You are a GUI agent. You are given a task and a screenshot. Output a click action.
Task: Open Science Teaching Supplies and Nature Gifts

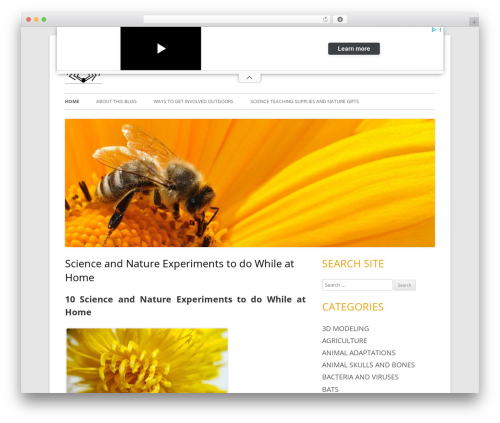pos(305,101)
